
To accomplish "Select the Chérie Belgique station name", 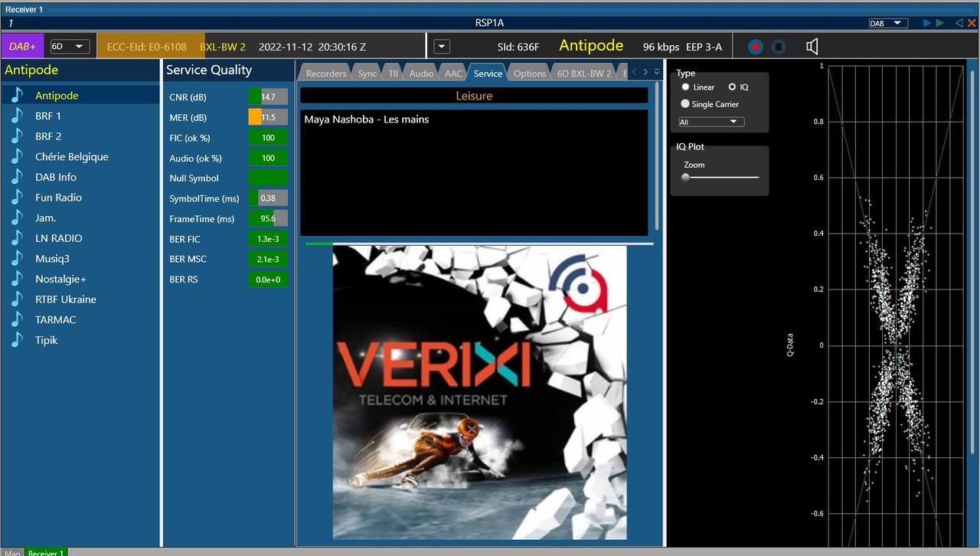I will pyautogui.click(x=72, y=156).
